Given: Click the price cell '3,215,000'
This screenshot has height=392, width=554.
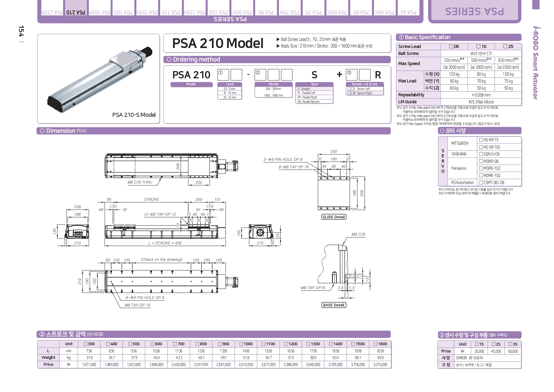Looking at the screenshot, I should pos(380,365).
